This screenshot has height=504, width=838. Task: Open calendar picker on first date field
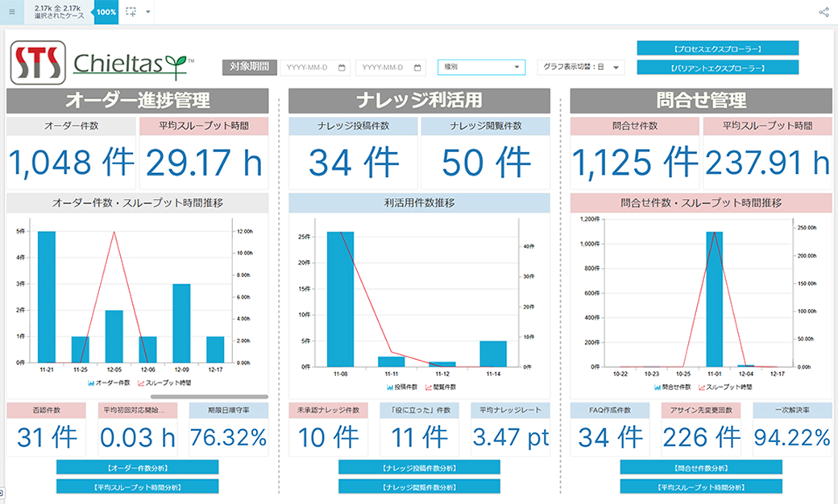click(342, 68)
